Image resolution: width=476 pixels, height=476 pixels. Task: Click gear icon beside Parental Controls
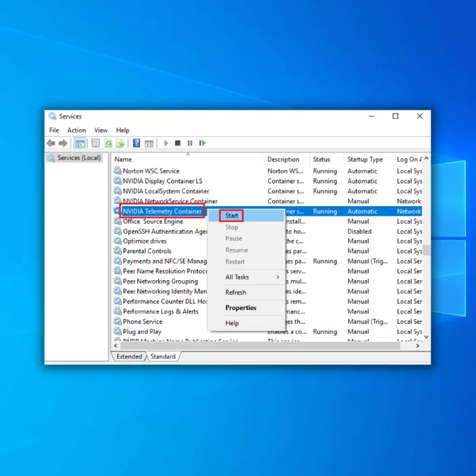point(118,251)
